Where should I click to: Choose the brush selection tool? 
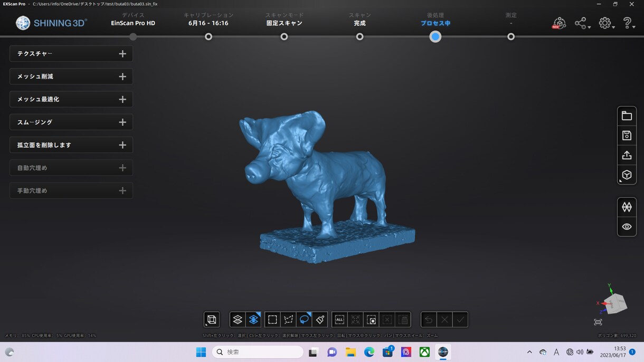click(x=320, y=319)
